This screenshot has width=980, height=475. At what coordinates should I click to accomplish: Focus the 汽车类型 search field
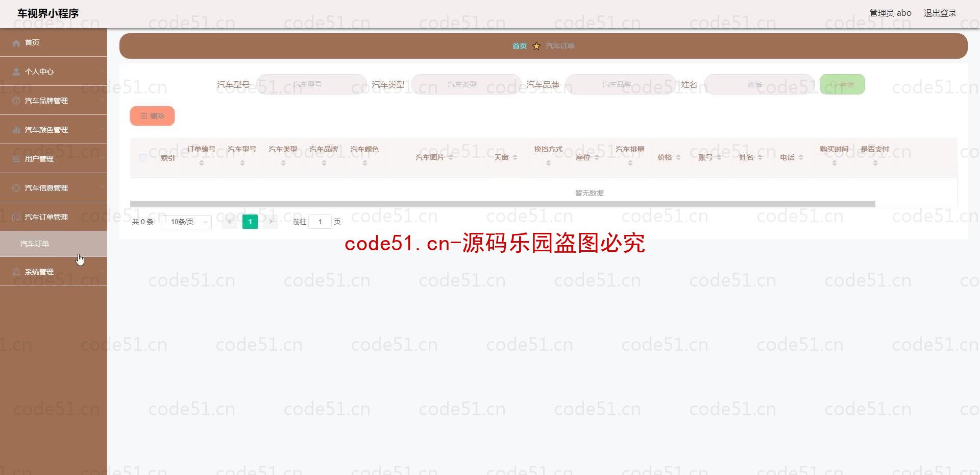pos(466,84)
